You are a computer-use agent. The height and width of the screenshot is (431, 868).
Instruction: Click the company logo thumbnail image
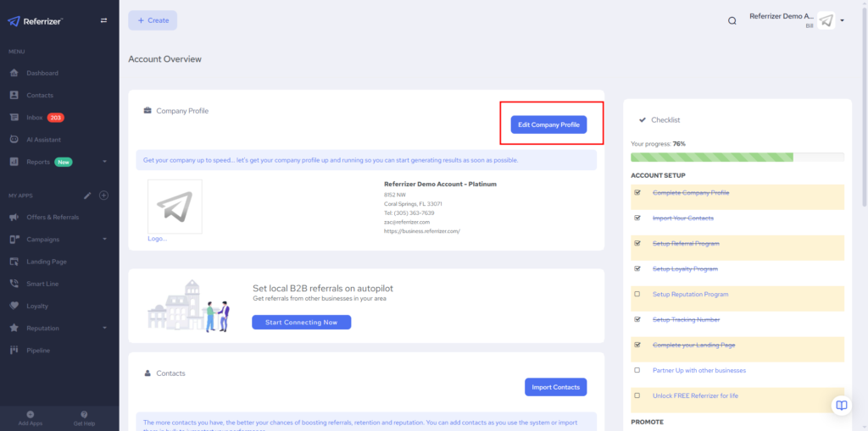(175, 207)
